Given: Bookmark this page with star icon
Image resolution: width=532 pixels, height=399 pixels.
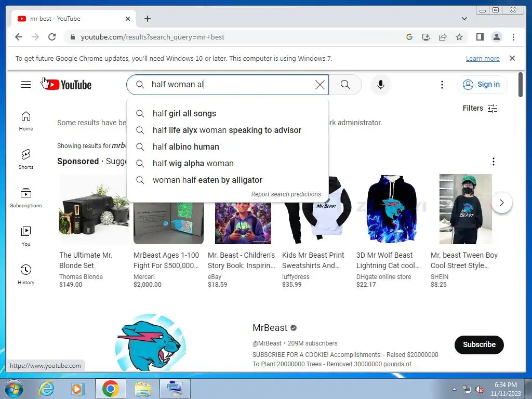Looking at the screenshot, I should coord(459,37).
